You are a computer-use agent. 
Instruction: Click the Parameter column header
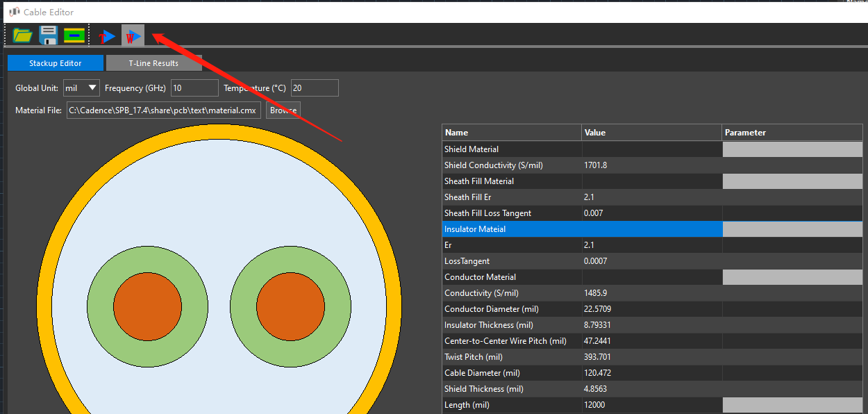point(792,132)
